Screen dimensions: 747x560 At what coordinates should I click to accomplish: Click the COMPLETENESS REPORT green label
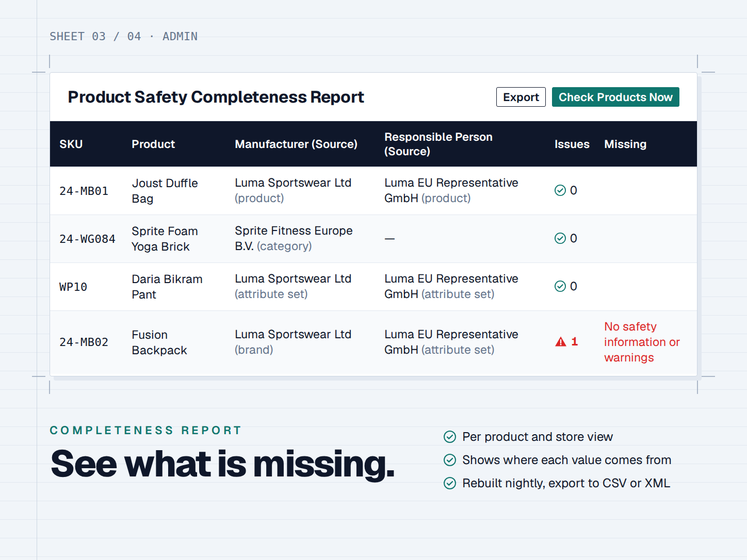(x=145, y=430)
